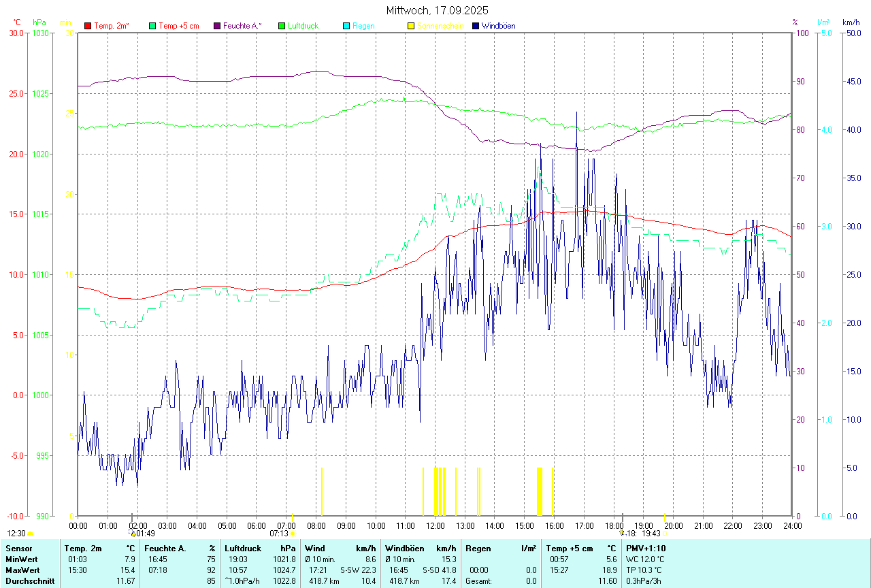Select the Windböen column header in table
Image resolution: width=871 pixels, height=588 pixels.
(404, 549)
